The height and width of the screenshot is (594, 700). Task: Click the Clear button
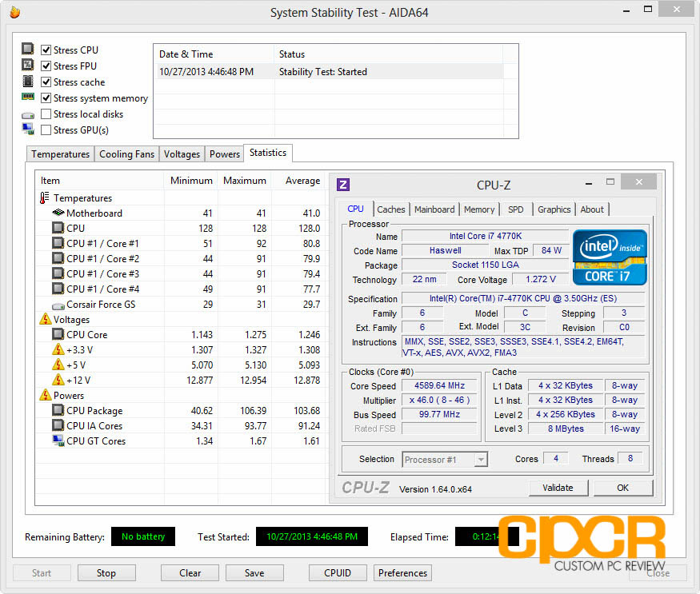point(190,573)
